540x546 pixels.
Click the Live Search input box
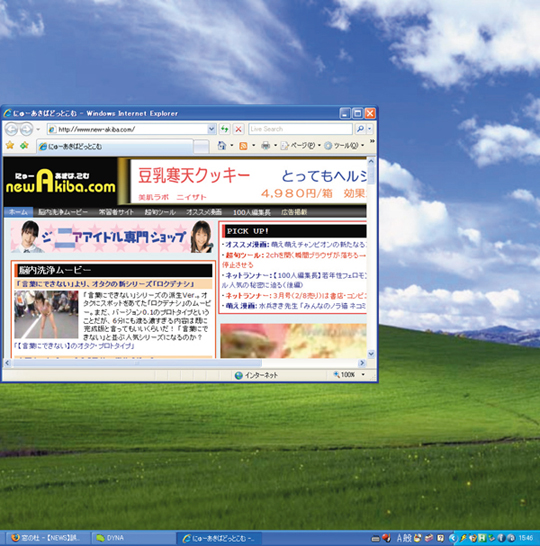300,129
